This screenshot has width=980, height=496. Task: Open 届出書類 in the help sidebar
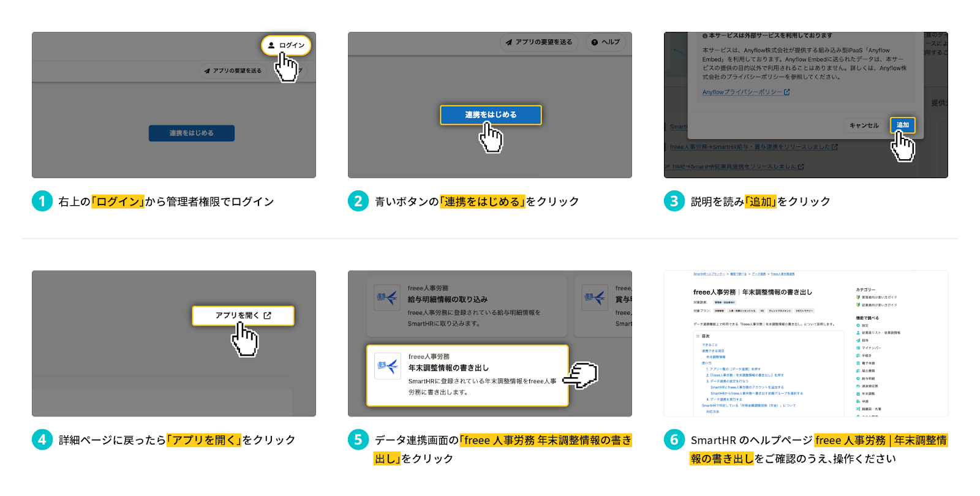865,370
